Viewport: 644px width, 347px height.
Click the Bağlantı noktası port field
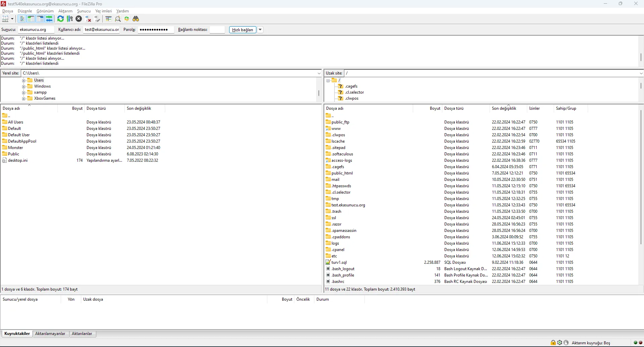pyautogui.click(x=217, y=30)
